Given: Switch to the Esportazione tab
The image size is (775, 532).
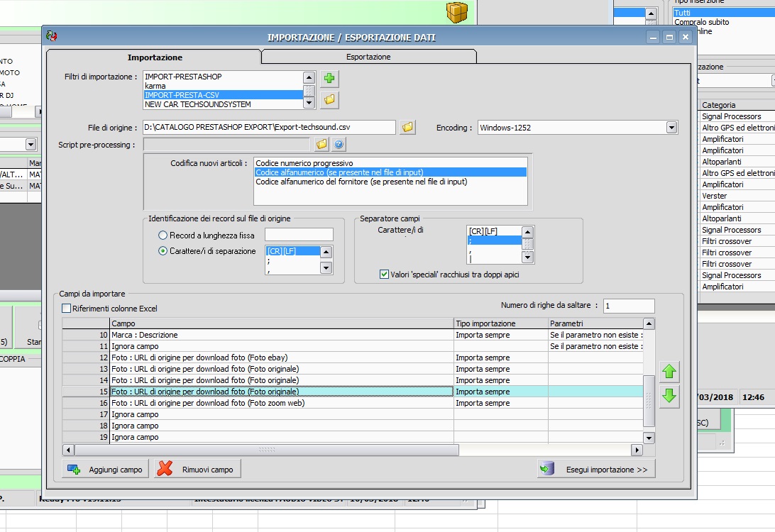Looking at the screenshot, I should point(368,57).
